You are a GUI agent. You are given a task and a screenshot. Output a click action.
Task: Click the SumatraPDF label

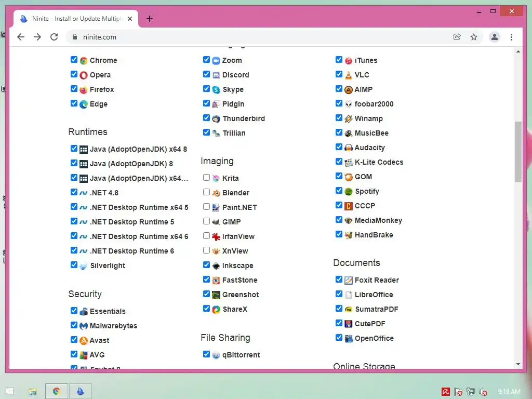tap(377, 309)
